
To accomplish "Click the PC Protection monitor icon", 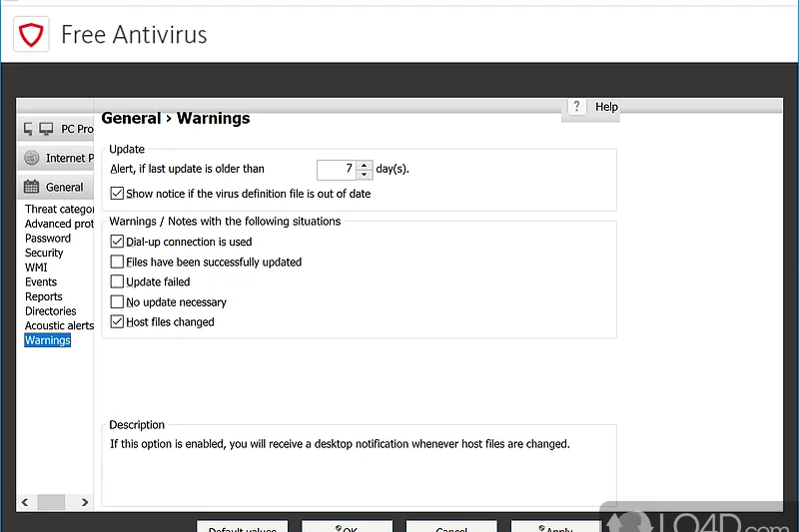I will click(46, 129).
